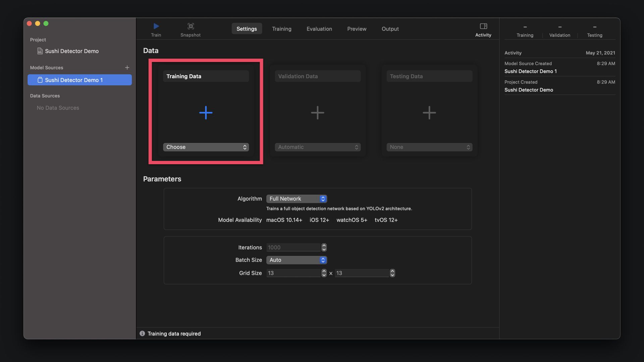
Task: Click the Train play icon
Action: (x=156, y=26)
